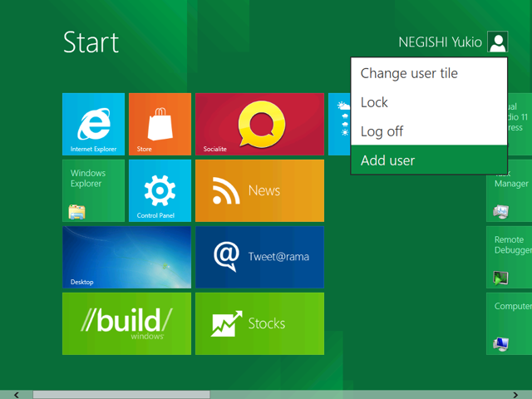The height and width of the screenshot is (399, 532).
Task: Open the Windows Explorer tile
Action: point(93,190)
